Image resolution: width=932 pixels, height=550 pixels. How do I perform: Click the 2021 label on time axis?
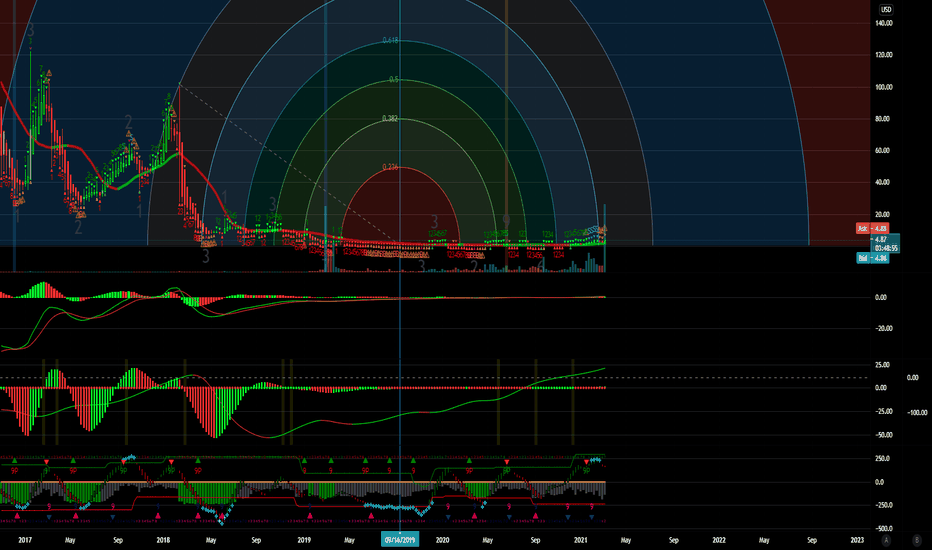(x=581, y=540)
